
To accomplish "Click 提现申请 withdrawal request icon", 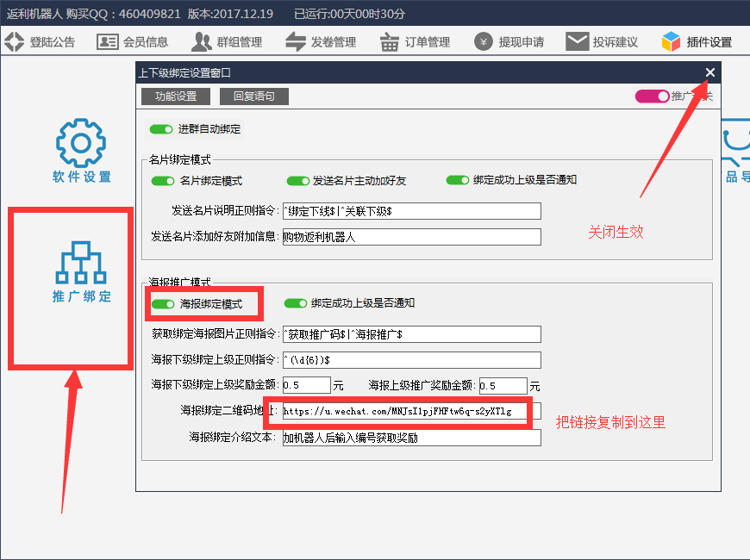I will [484, 41].
